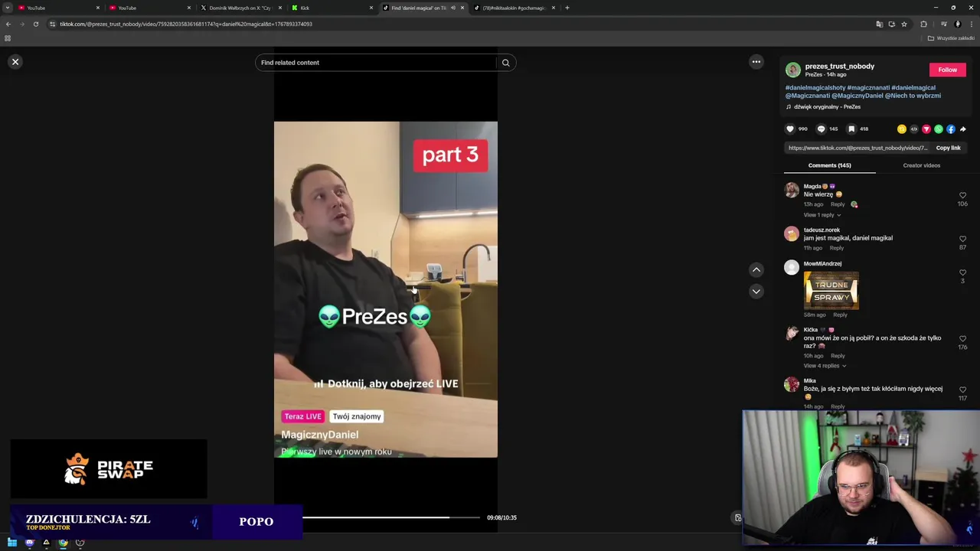Reload the page in browser
Image resolution: width=980 pixels, height=551 pixels.
point(35,24)
